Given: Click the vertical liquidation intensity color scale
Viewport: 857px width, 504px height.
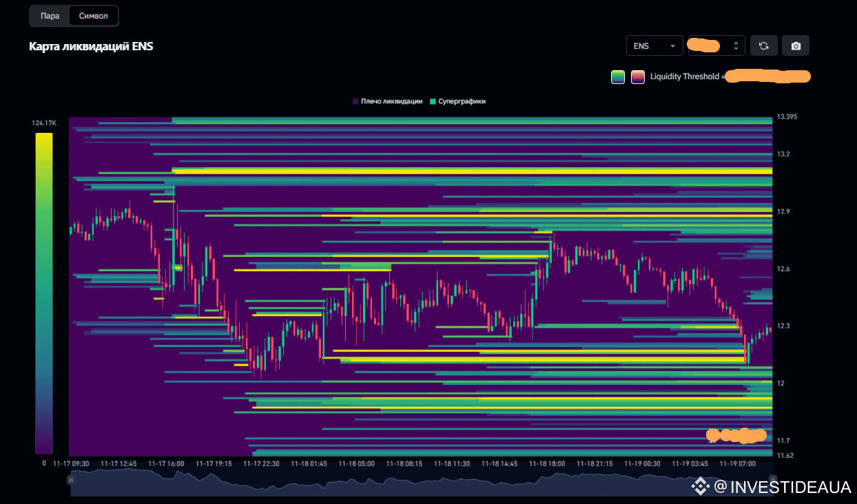Looking at the screenshot, I should (x=44, y=293).
